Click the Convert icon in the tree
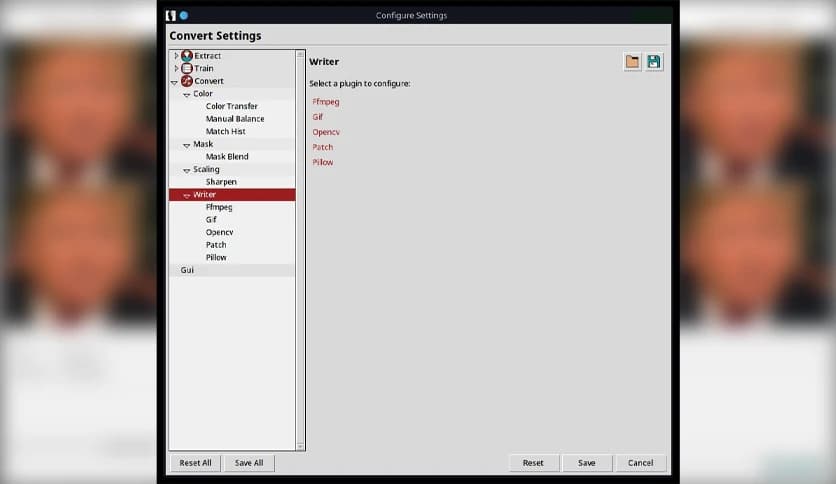 click(187, 81)
